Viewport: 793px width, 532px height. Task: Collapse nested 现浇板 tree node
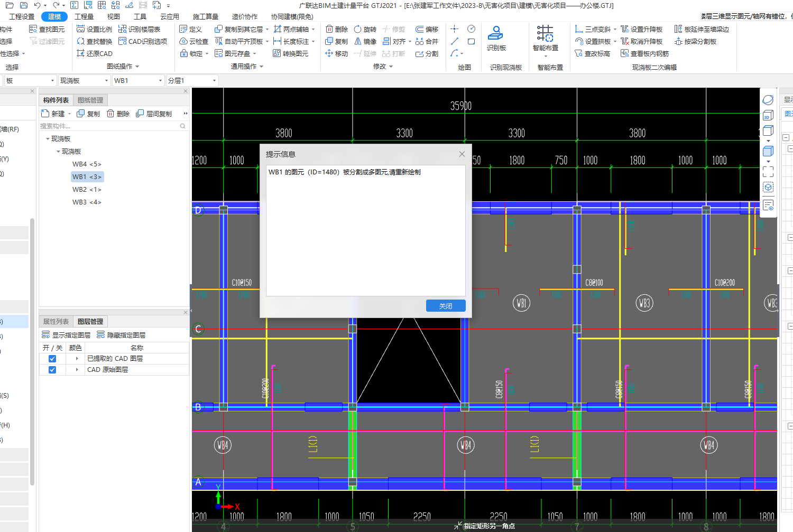click(x=58, y=152)
